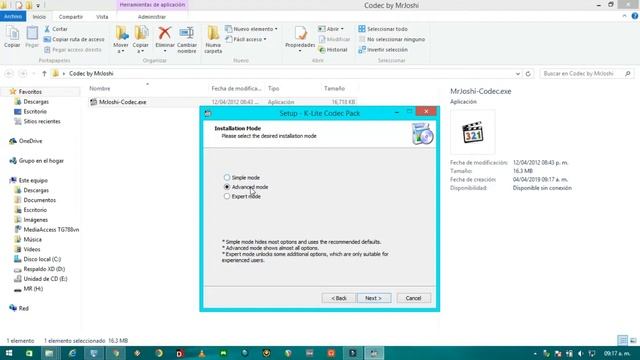Open OneDrive in the navigation pane
The height and width of the screenshot is (360, 640).
pyautogui.click(x=30, y=141)
